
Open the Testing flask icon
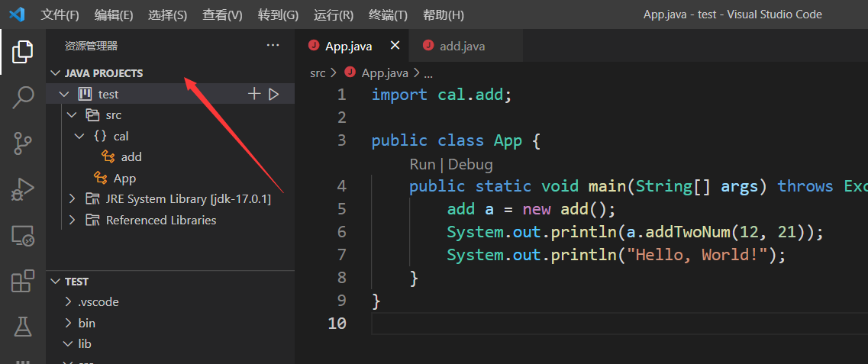pyautogui.click(x=23, y=327)
